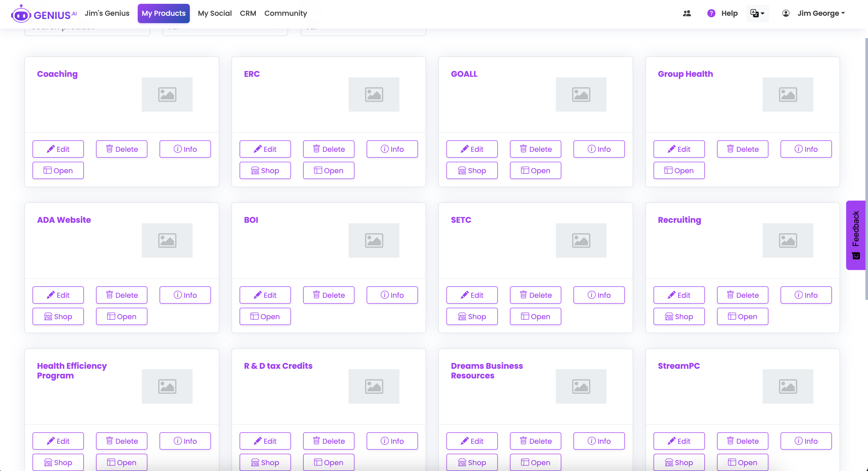Click the Coaching image placeholder thumbnail
Screen dimensions: 868x471
[x=167, y=94]
